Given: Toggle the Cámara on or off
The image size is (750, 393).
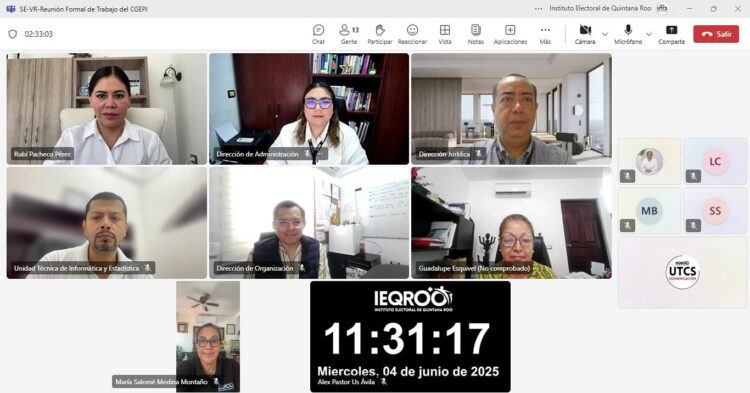Looking at the screenshot, I should point(585,34).
